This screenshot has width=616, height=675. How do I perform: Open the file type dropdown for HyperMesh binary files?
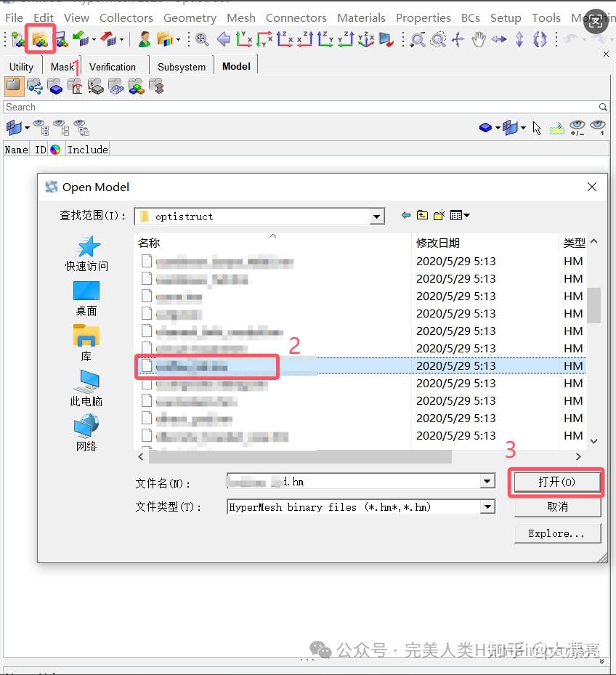pos(487,506)
